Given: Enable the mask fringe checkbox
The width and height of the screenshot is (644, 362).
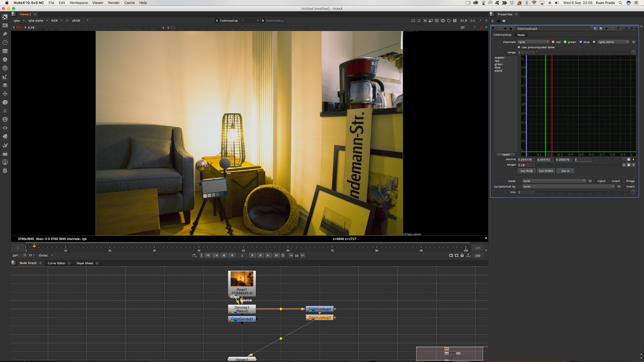Looking at the screenshot, I should 624,181.
